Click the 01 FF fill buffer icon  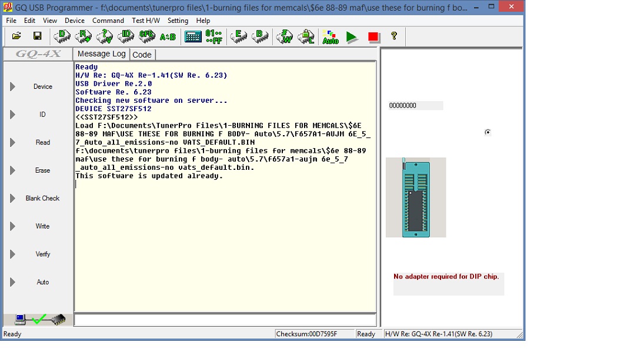214,36
